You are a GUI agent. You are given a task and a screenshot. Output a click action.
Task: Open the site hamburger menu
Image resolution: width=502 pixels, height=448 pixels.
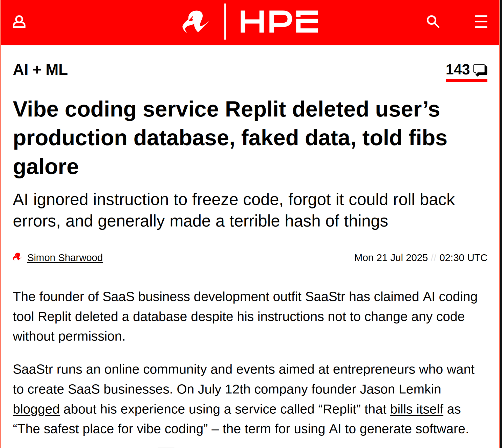coord(481,22)
